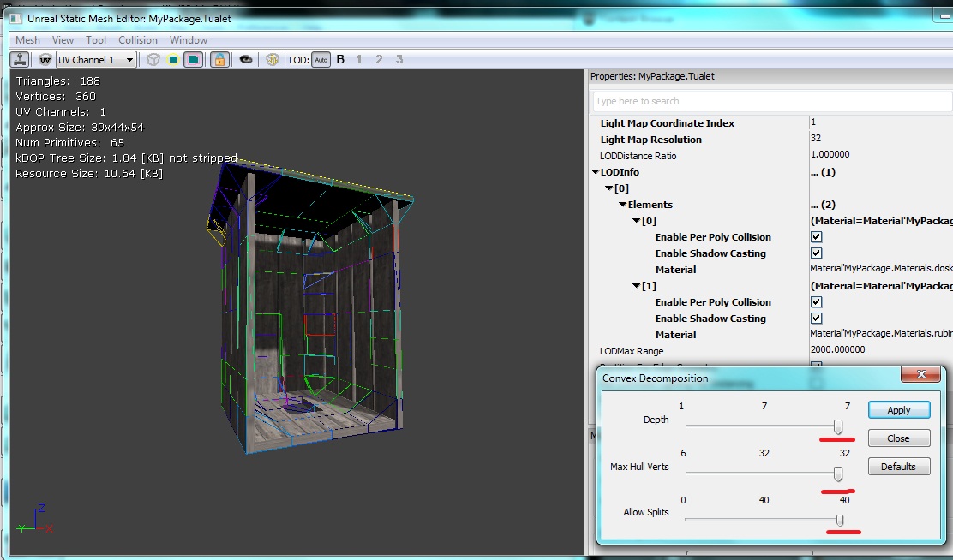This screenshot has width=953, height=560.
Task: Toggle the pink-outlined collision display icon
Action: [x=194, y=60]
